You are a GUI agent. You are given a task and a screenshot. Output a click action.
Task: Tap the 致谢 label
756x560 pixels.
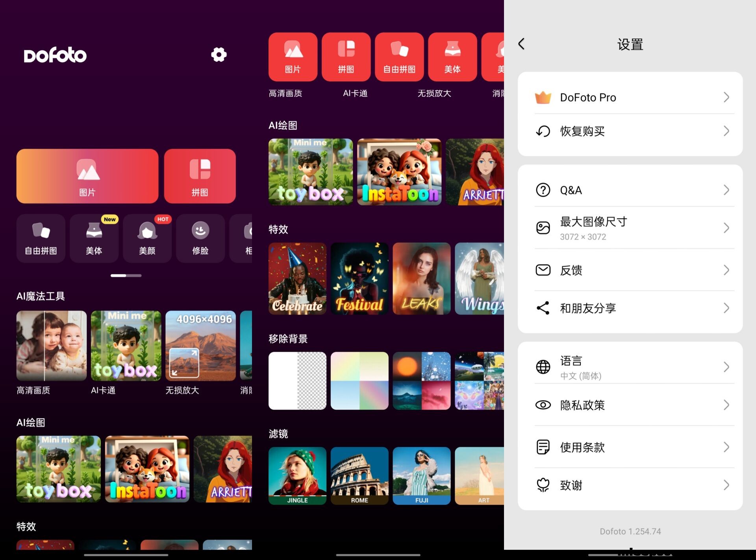pos(571,485)
